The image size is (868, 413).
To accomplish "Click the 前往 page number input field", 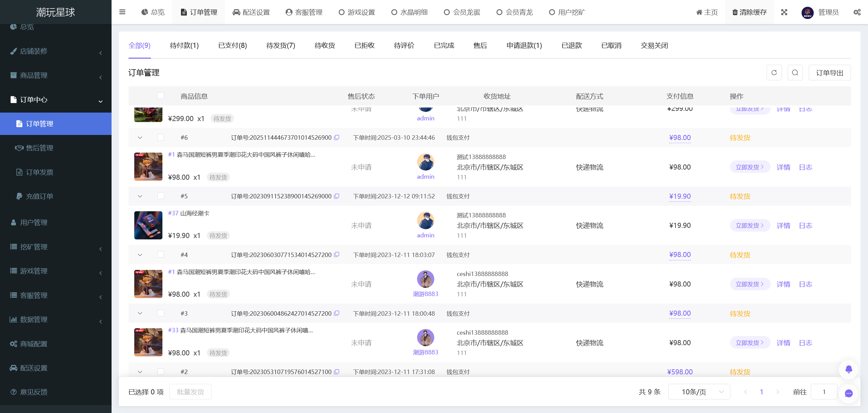I will 824,392.
